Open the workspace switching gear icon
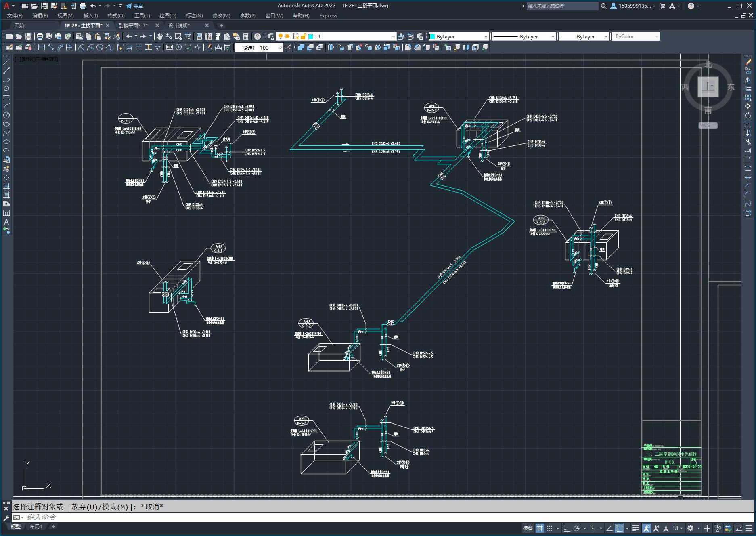This screenshot has width=756, height=536. point(691,528)
